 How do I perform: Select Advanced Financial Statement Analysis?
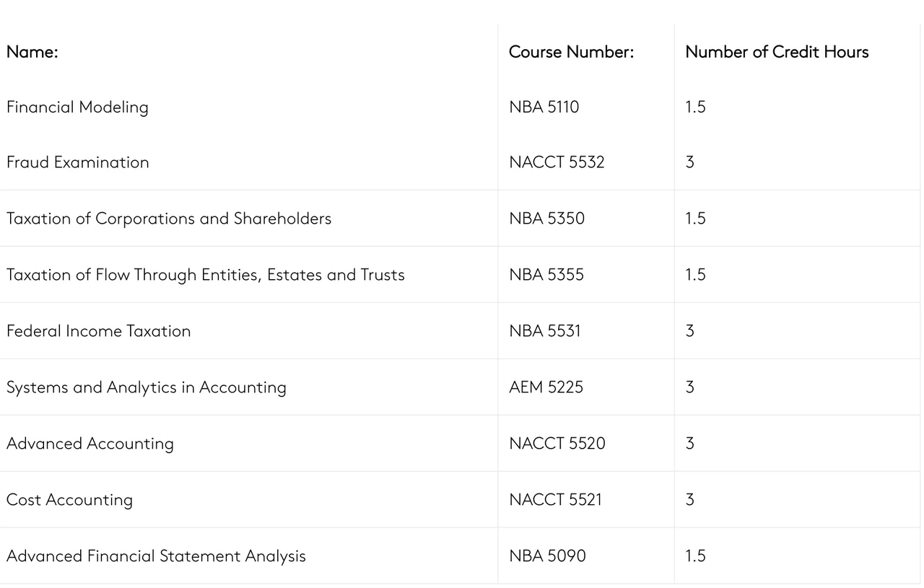(x=156, y=556)
